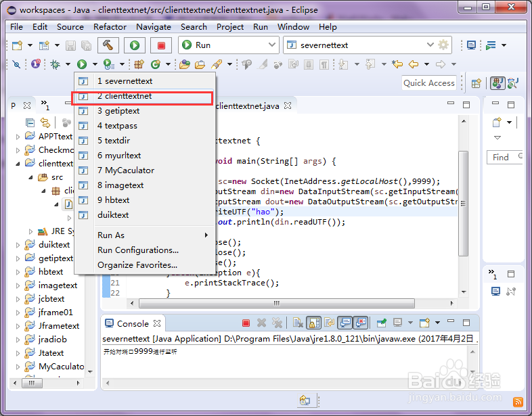Select 2 clienttextnet from run history
Viewport: 532px width, 416px height.
(145, 96)
